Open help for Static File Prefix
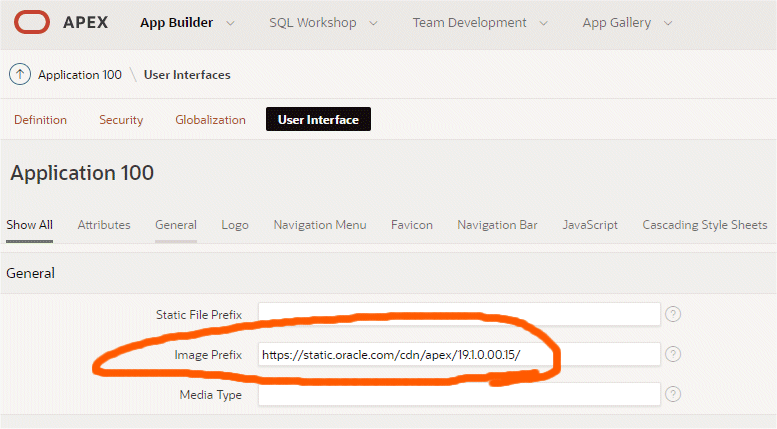 click(x=673, y=314)
